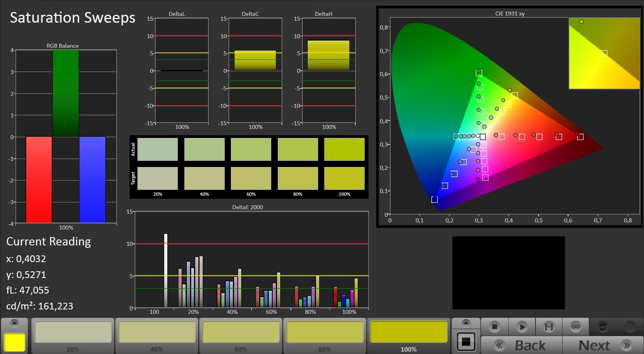Click the RGB Balance chart title

pyautogui.click(x=62, y=46)
